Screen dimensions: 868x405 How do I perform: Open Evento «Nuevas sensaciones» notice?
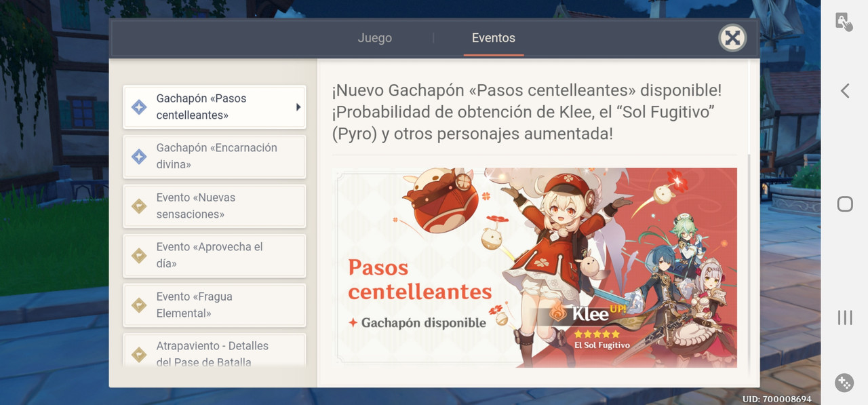tap(214, 206)
